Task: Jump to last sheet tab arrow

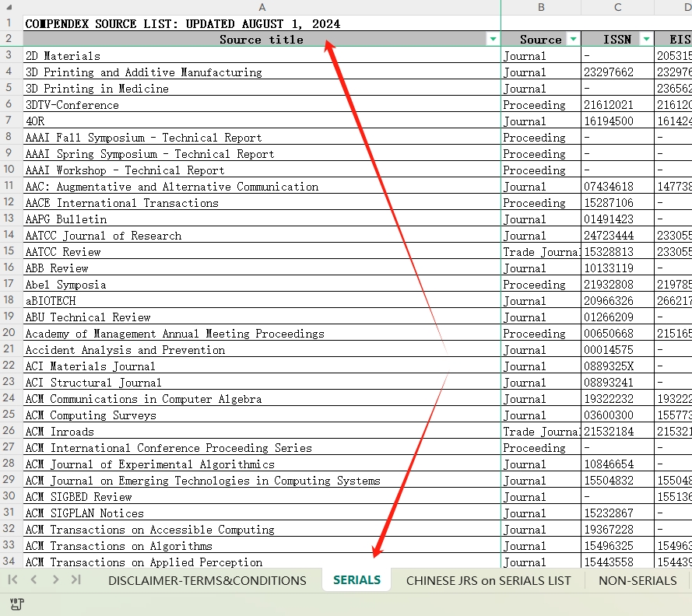Action: point(76,579)
